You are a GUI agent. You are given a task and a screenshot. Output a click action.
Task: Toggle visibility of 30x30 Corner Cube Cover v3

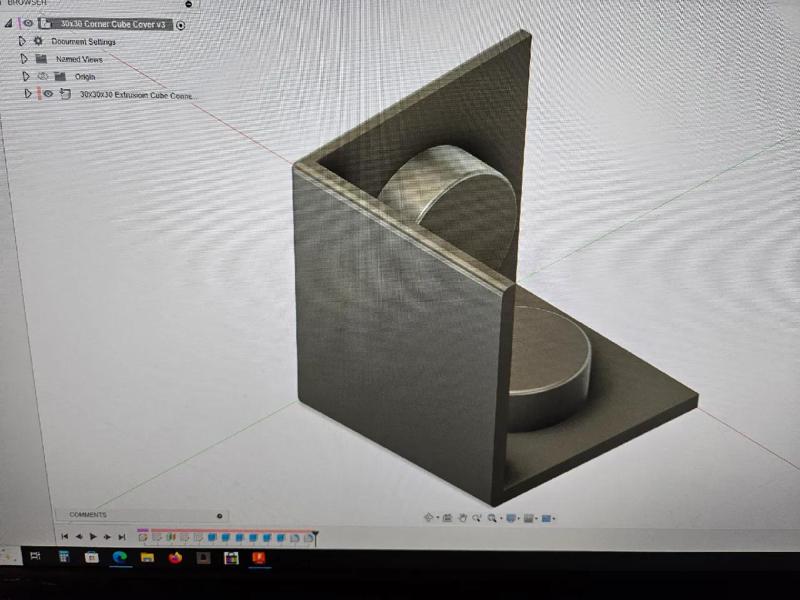click(27, 24)
